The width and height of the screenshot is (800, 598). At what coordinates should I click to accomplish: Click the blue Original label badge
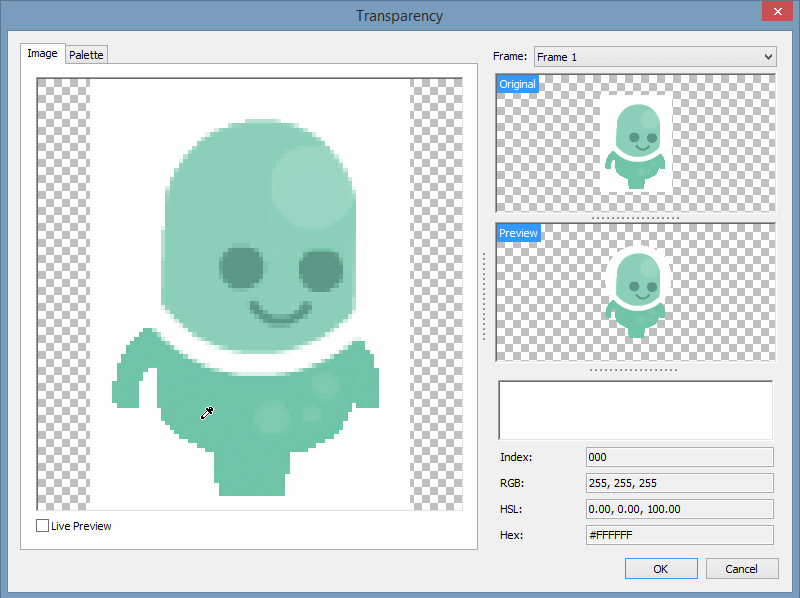click(x=517, y=84)
